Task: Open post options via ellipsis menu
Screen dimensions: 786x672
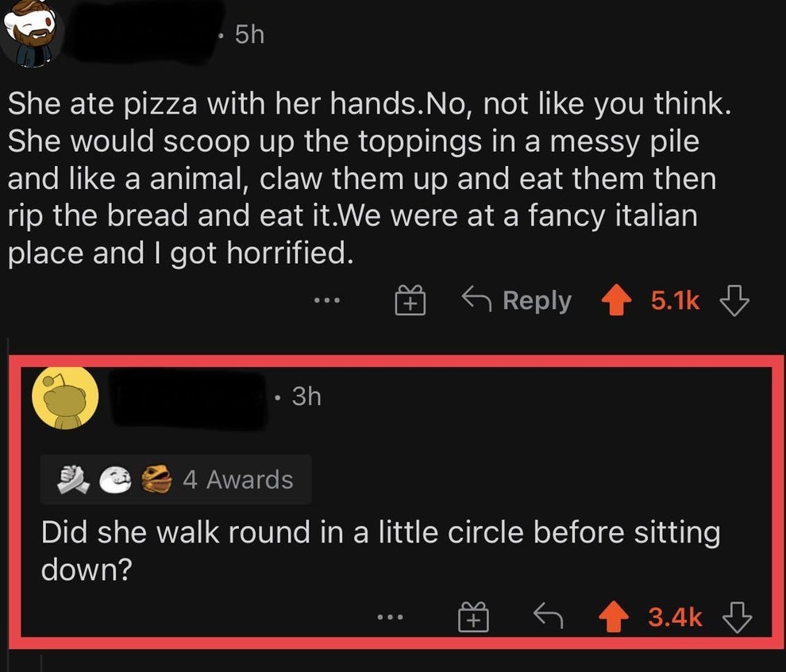Action: pyautogui.click(x=327, y=299)
